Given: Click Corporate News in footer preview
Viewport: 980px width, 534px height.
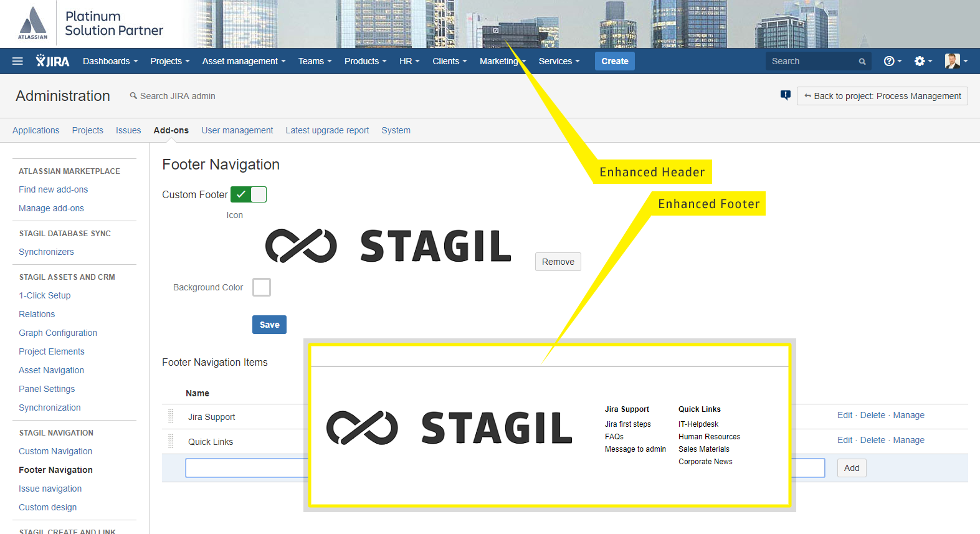Looking at the screenshot, I should point(705,462).
